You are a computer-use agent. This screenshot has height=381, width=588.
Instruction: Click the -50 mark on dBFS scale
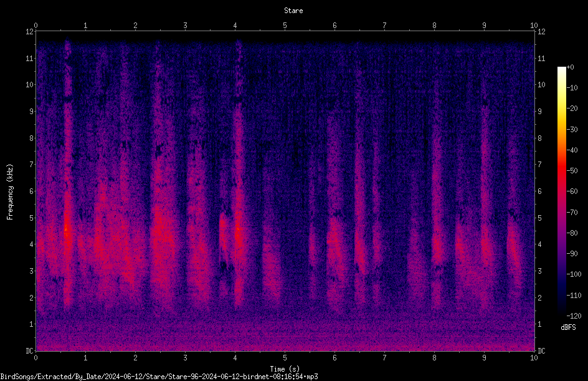(x=572, y=170)
